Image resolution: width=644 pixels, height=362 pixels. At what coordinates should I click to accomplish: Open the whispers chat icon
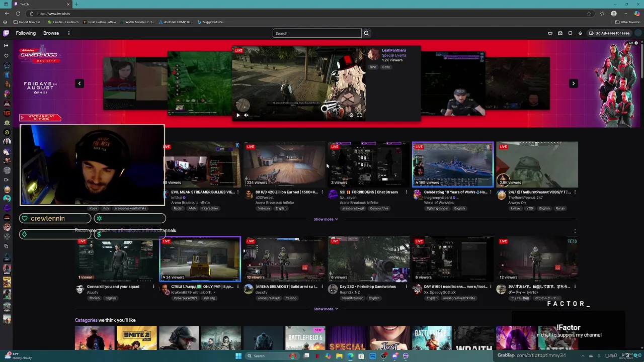point(570,33)
